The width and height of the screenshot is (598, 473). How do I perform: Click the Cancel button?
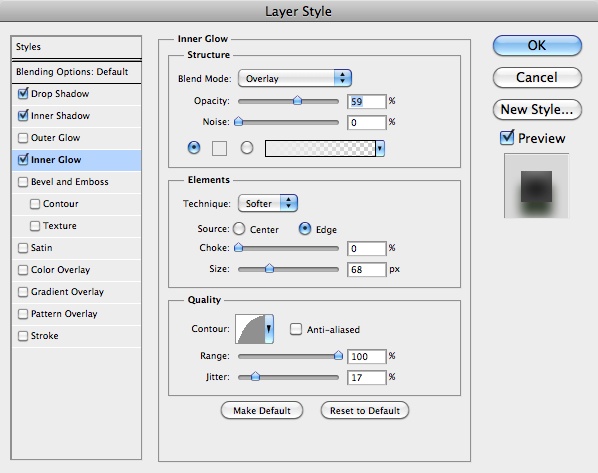[537, 77]
